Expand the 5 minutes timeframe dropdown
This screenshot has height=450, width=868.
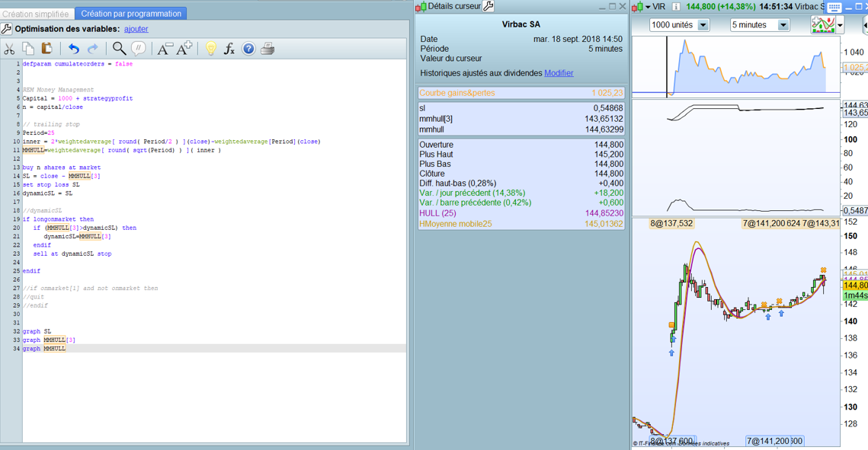pos(783,25)
